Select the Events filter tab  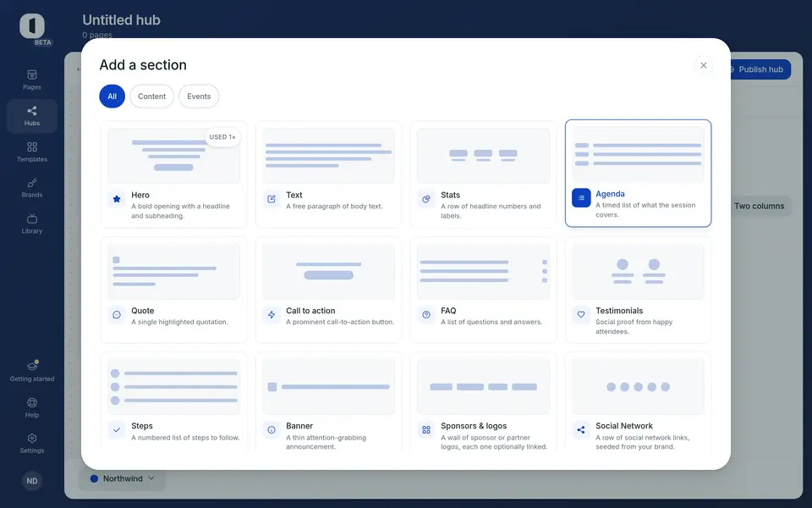coord(199,97)
